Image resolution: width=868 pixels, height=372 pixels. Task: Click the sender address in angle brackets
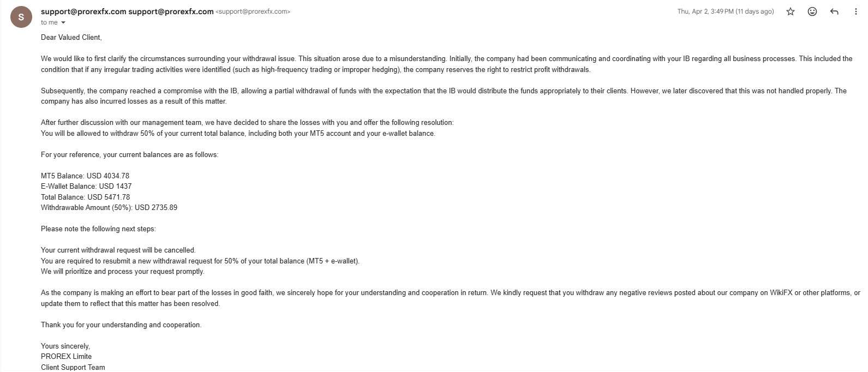click(x=253, y=11)
